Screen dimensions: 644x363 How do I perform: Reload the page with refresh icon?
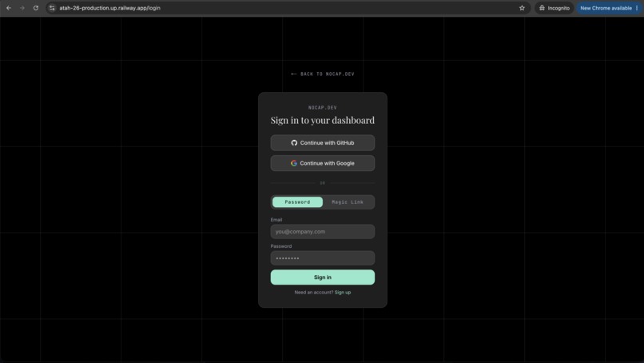click(36, 8)
